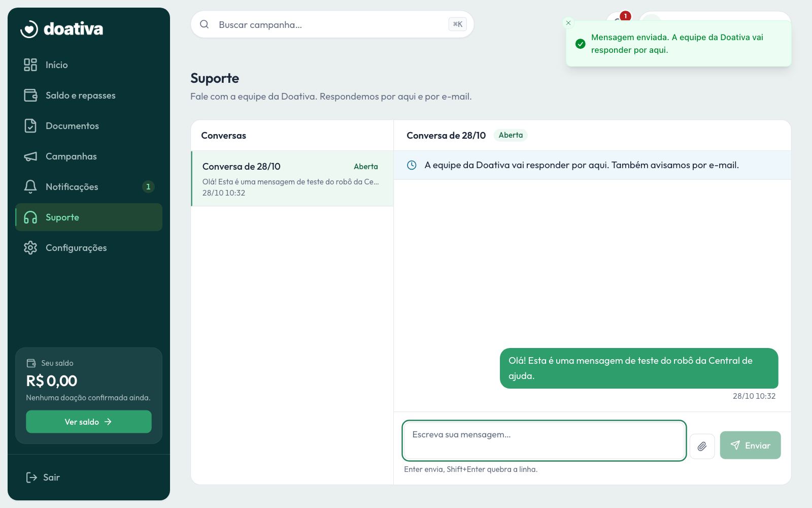Viewport: 812px width, 508px height.
Task: Click the Aberta badge in conversation header
Action: 511,135
